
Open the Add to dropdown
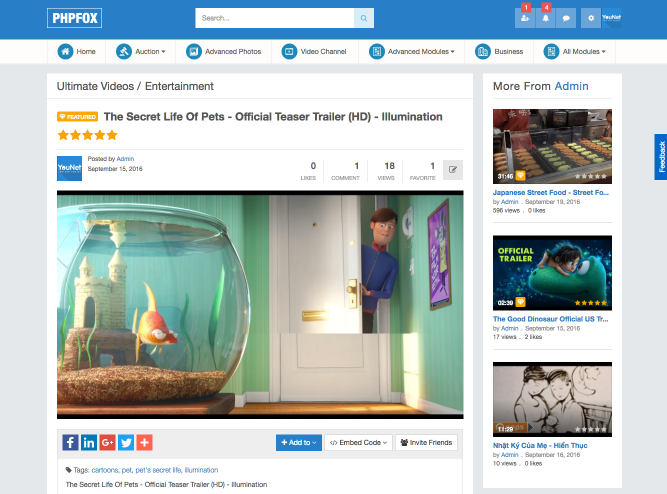(299, 443)
